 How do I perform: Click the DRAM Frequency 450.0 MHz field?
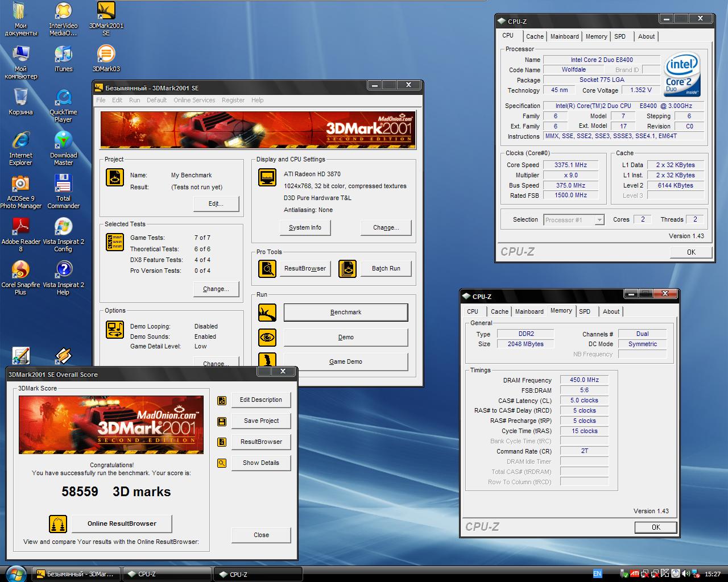[584, 380]
